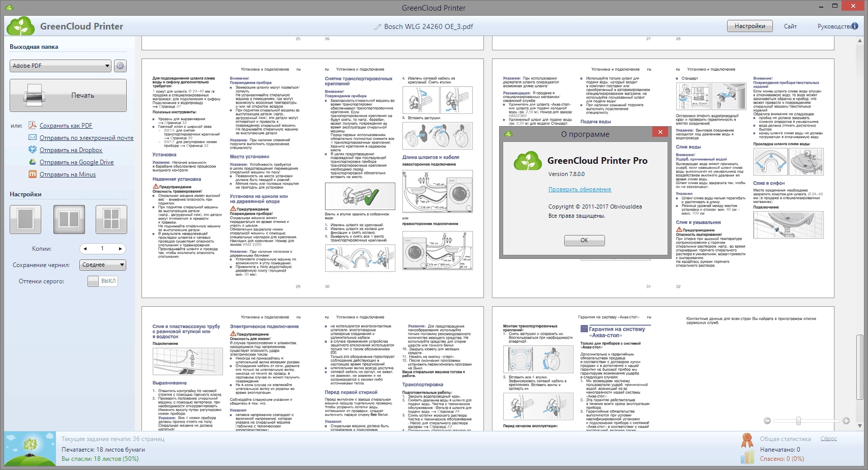Screen dimensions: 868x470
Task: Click Version 7.8.0.0 text in dialog
Action: coord(566,174)
